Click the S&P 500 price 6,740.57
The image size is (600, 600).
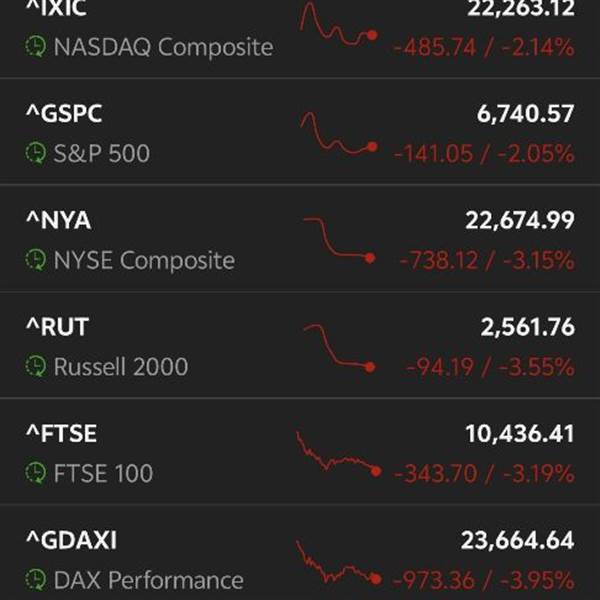click(526, 114)
